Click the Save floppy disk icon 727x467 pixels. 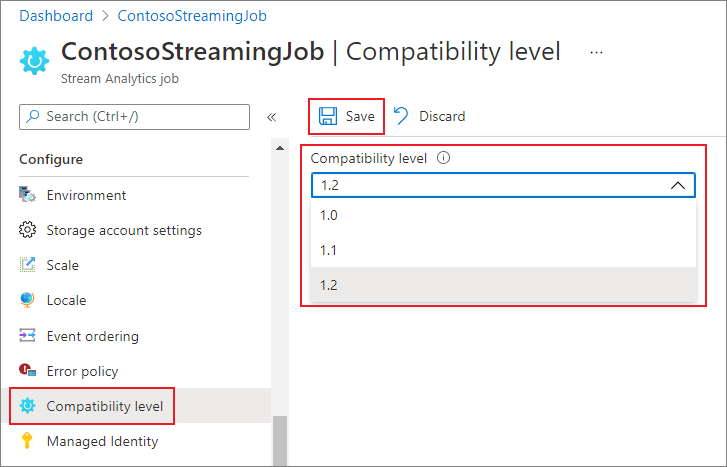coord(328,116)
